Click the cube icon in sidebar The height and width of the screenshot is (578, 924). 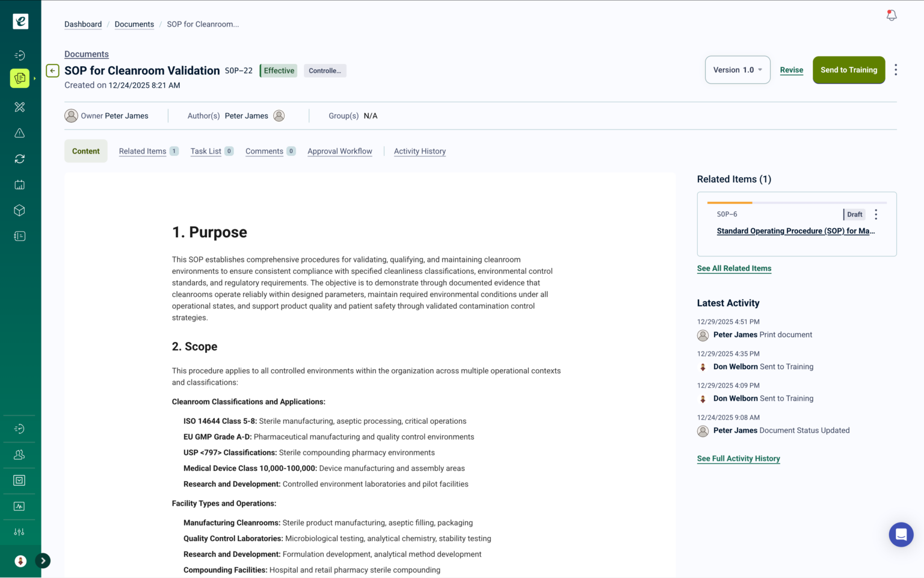(20, 211)
